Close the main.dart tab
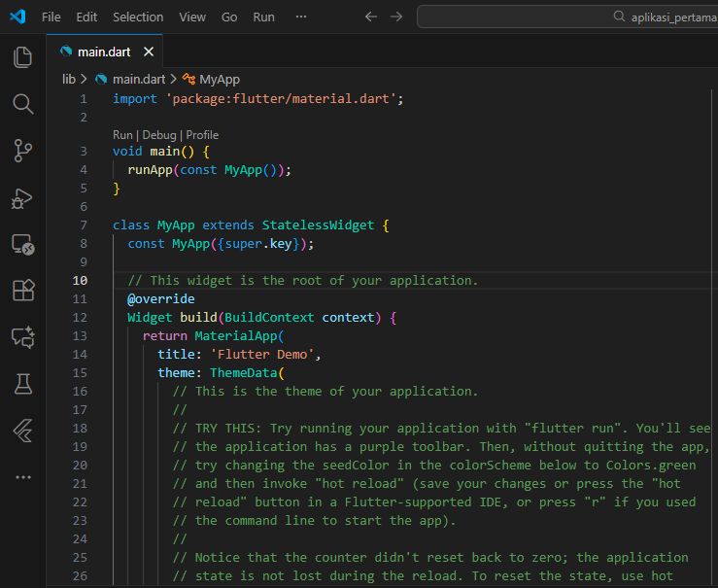Image resolution: width=718 pixels, height=588 pixels. [x=149, y=52]
